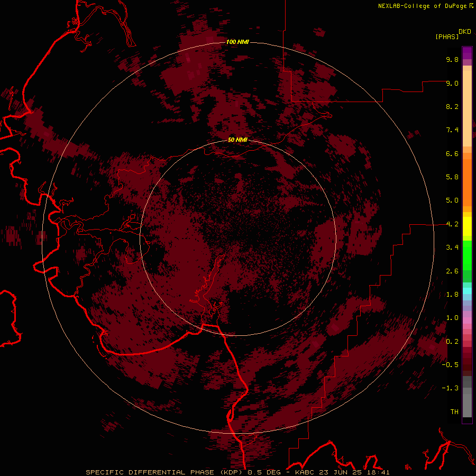This screenshot has height=476, width=476.
Task: Click the 0.2 scale value
Action: [x=452, y=342]
